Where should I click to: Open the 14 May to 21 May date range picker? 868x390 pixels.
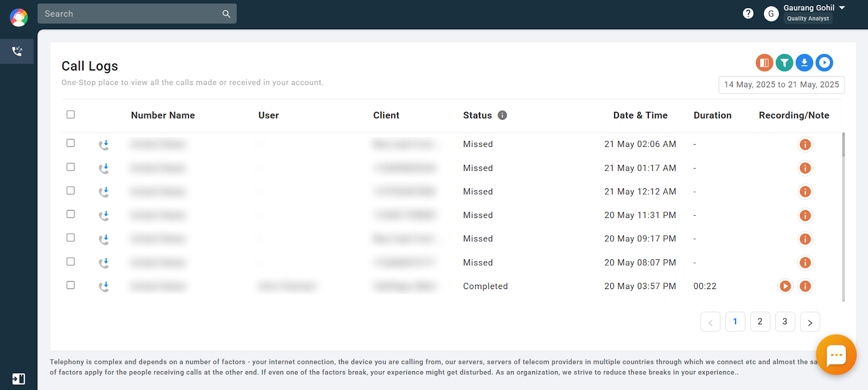click(x=782, y=85)
